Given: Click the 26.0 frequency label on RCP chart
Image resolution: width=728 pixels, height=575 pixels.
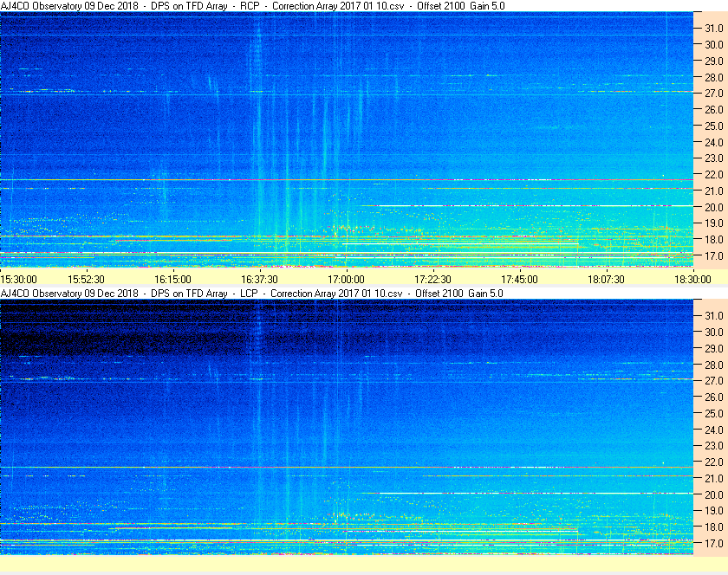Looking at the screenshot, I should click(x=714, y=109).
